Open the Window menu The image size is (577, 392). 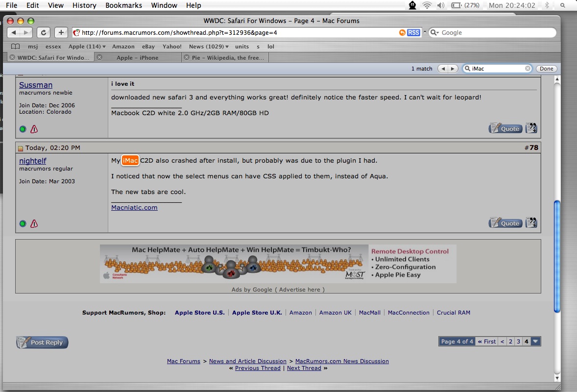tap(164, 5)
